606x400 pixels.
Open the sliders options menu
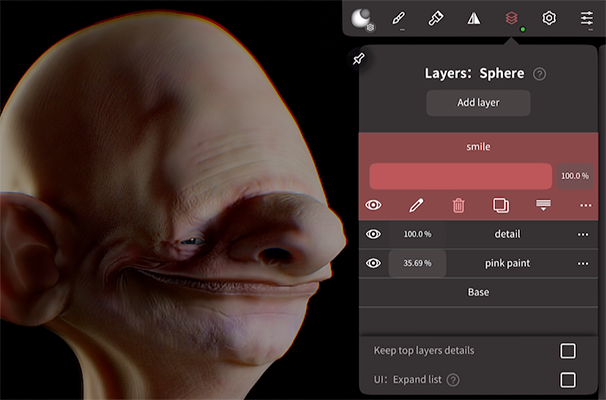tap(587, 18)
